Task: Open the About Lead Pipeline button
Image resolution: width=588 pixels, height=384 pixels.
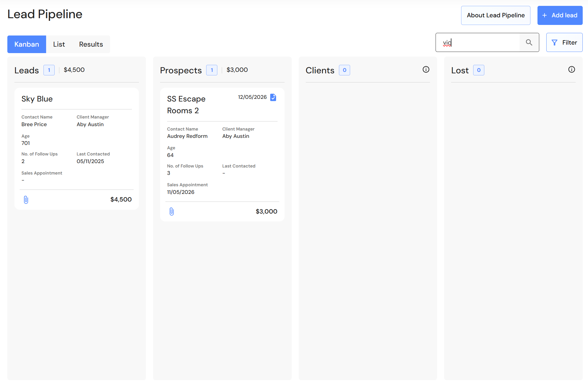Action: click(496, 15)
